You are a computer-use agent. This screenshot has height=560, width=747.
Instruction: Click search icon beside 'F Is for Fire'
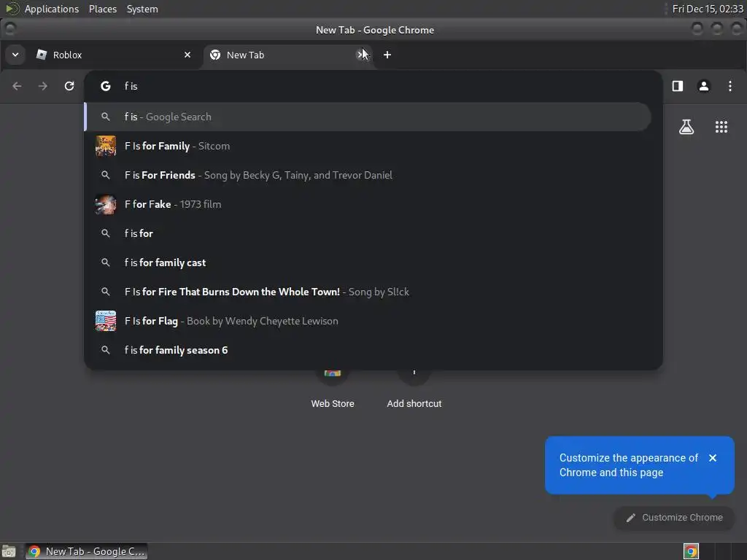pyautogui.click(x=106, y=292)
